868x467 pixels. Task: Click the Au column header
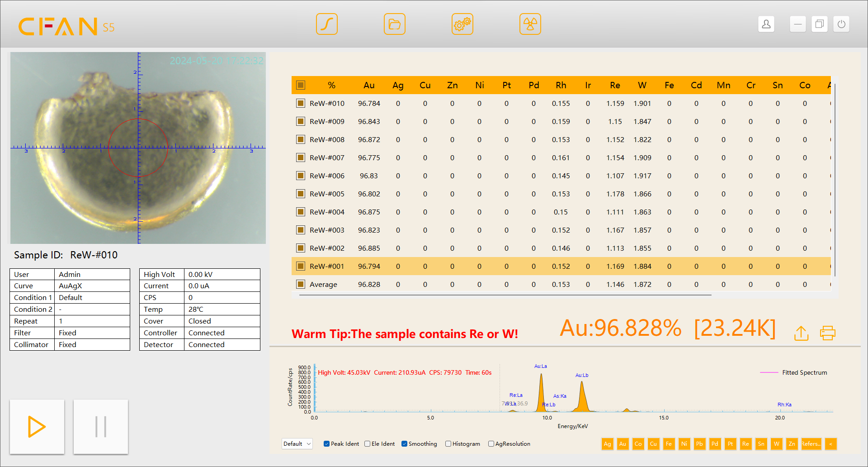click(369, 85)
